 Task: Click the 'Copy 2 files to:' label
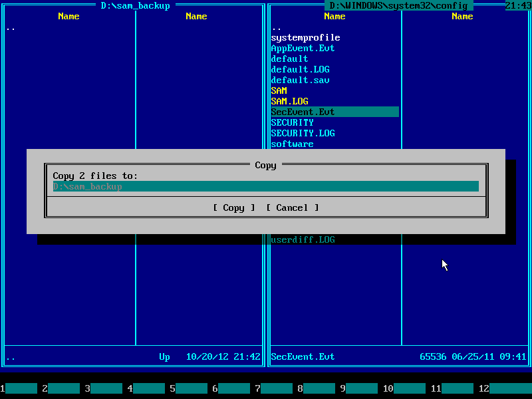click(95, 176)
